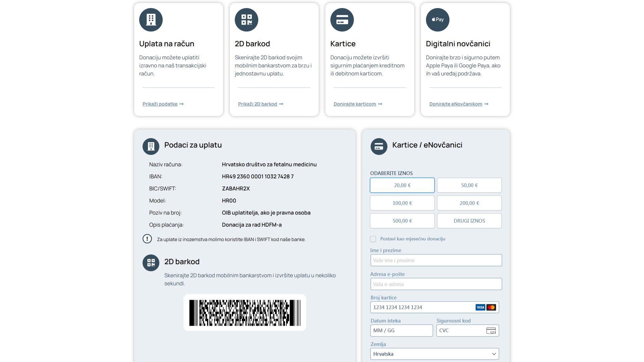The width and height of the screenshot is (644, 362).
Task: Follow the Donirajte eNovčanikom link
Action: [x=459, y=104]
